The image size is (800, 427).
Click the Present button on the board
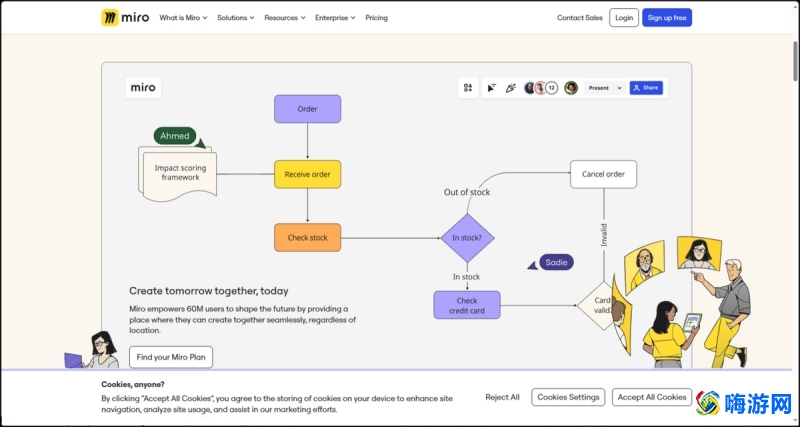[599, 88]
